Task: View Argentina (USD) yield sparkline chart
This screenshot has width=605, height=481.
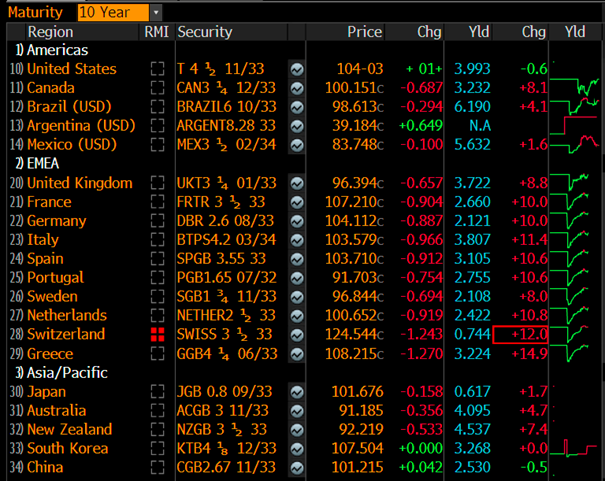Action: tap(574, 126)
